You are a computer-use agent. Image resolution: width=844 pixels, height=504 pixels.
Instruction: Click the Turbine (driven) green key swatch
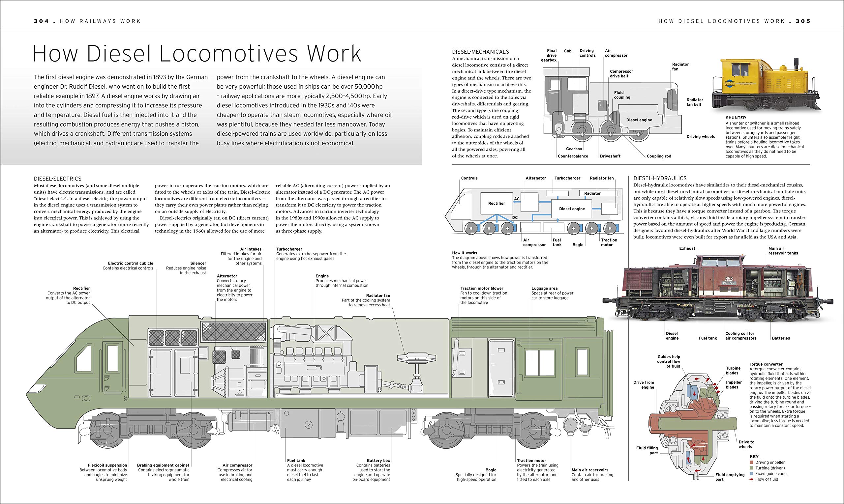751,468
